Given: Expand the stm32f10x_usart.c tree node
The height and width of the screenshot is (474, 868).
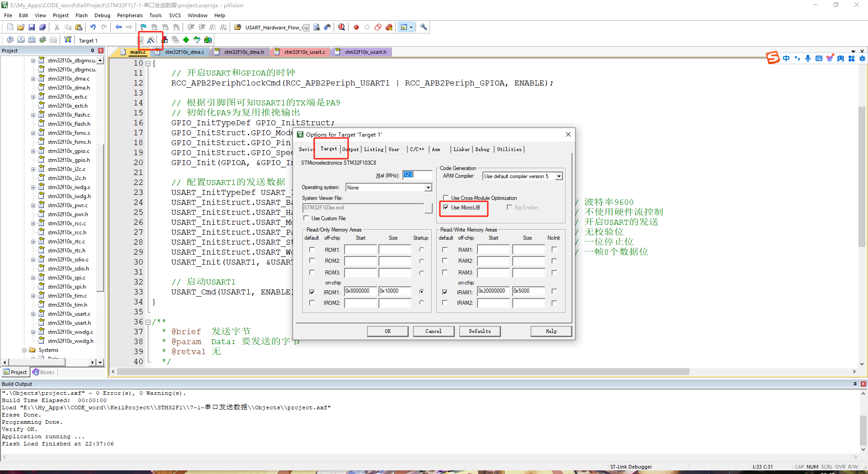Looking at the screenshot, I should 33,314.
